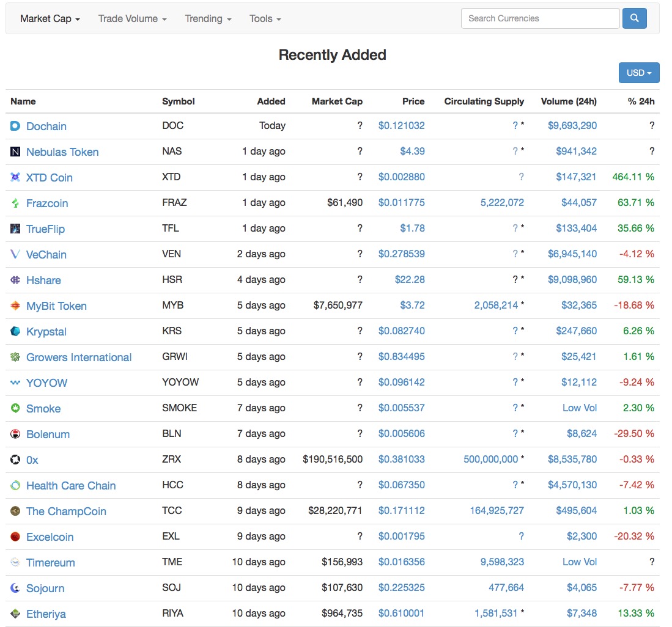
Task: Click Hshare price $22.28
Action: [x=410, y=280]
